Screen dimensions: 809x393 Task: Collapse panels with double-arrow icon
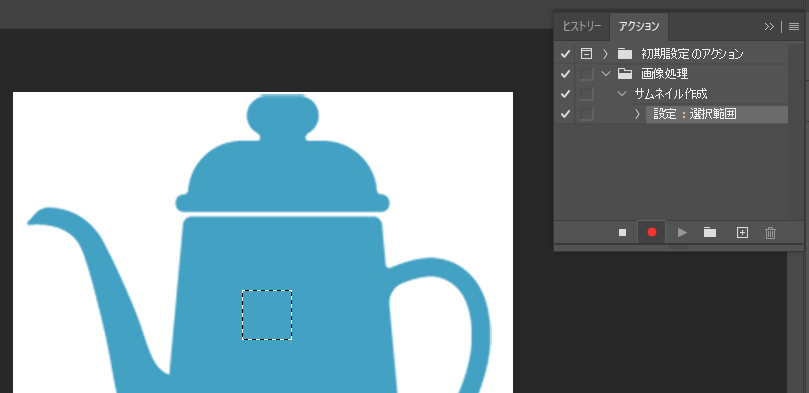click(x=769, y=27)
